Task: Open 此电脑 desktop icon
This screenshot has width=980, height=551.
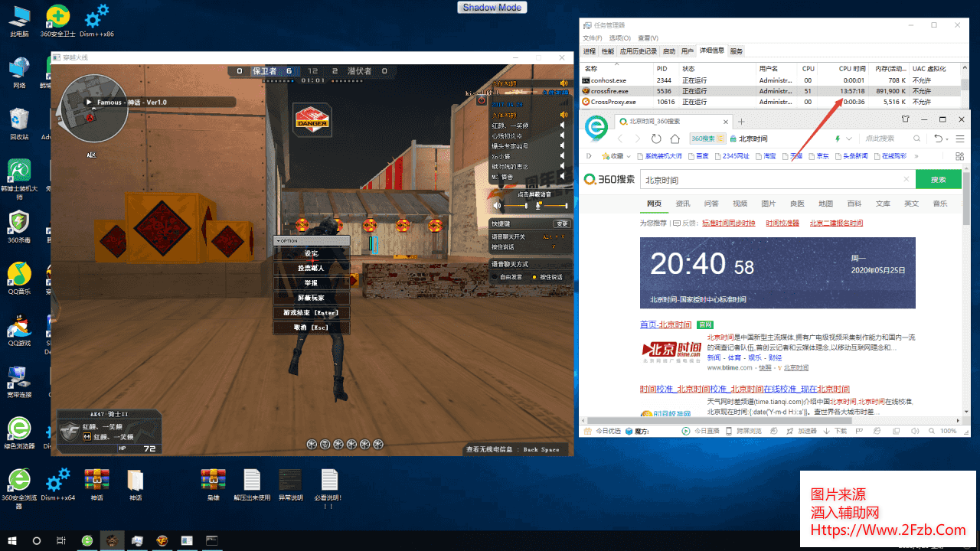Action: coord(19,21)
